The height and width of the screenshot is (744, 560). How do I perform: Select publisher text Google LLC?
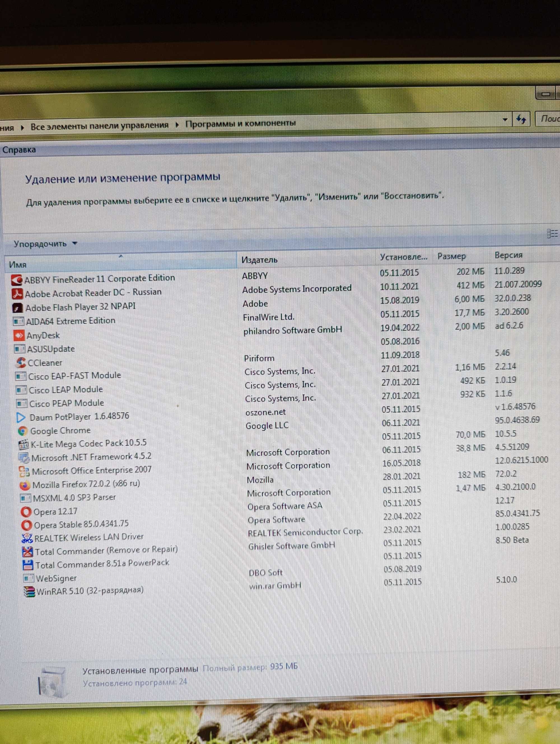[x=267, y=426]
